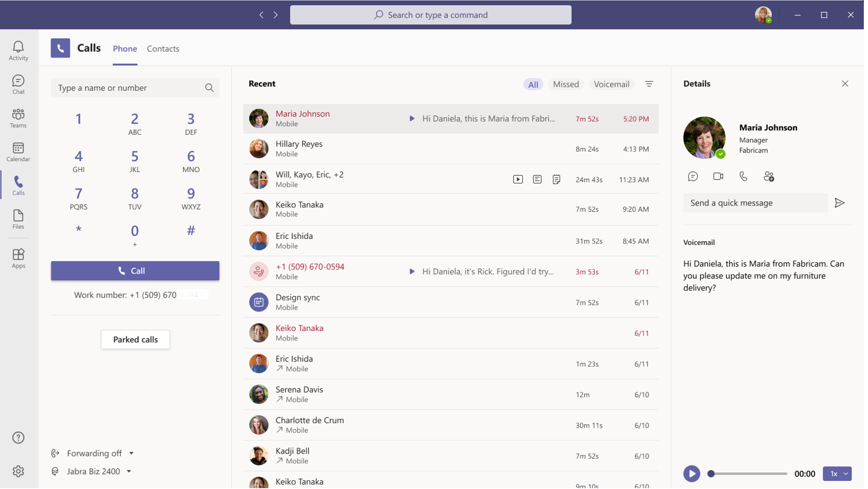Viewport: 868px width, 489px height.
Task: Toggle Forwarding off setting
Action: 92,452
